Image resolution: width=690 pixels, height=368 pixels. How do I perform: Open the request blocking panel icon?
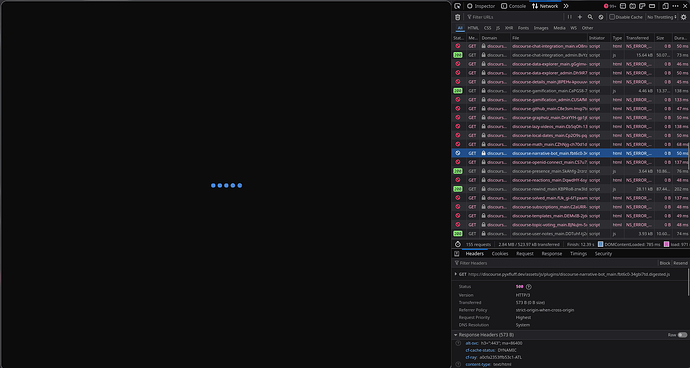point(601,17)
